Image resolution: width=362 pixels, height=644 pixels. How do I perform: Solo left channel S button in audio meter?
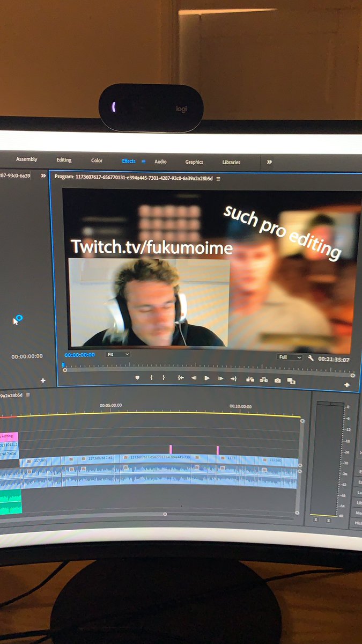point(316,519)
